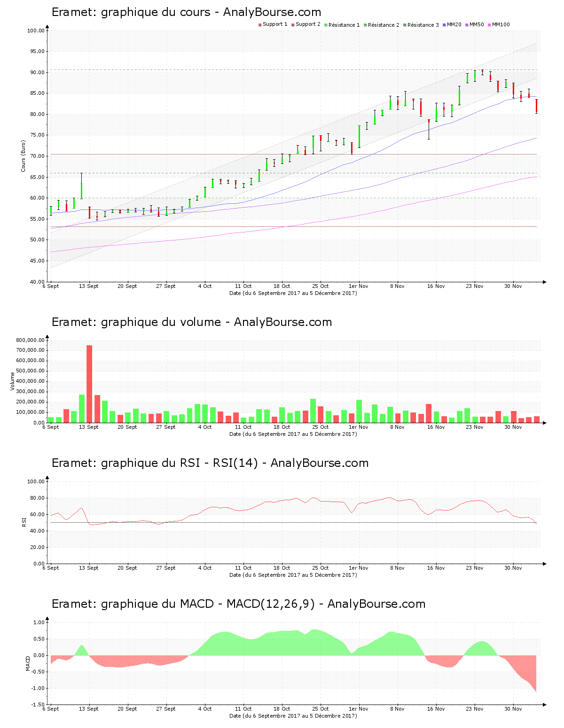Click the 80.00 value on RSI axis
564x728 pixels.
pyautogui.click(x=38, y=498)
